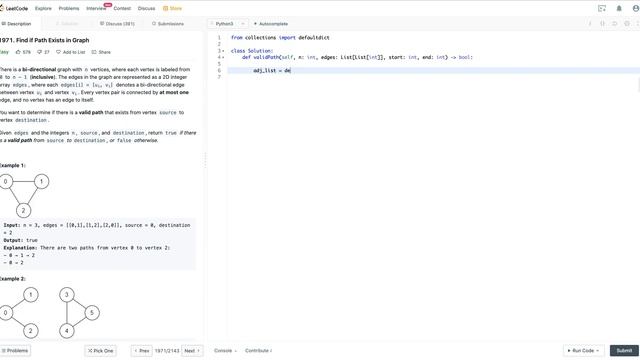
Task: Click the 'Example 2:' heading
Action: [x=13, y=279]
